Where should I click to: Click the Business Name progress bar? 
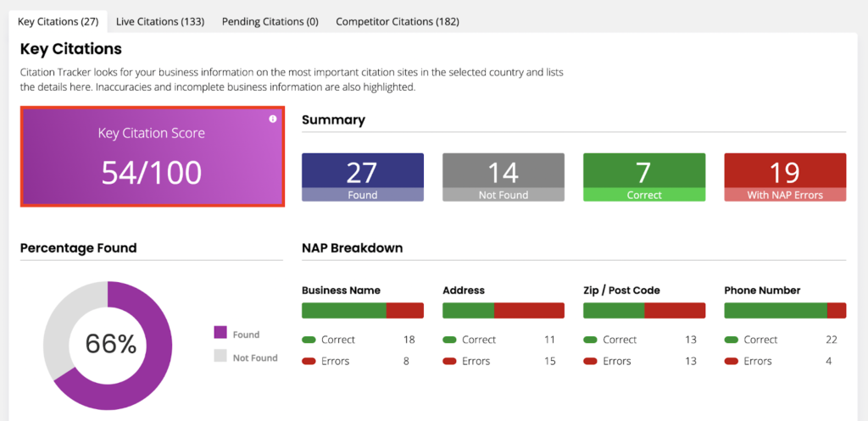(362, 310)
